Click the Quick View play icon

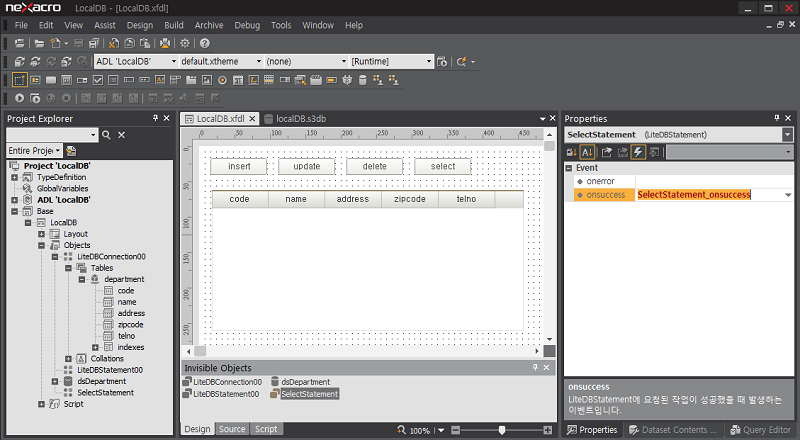(19, 98)
